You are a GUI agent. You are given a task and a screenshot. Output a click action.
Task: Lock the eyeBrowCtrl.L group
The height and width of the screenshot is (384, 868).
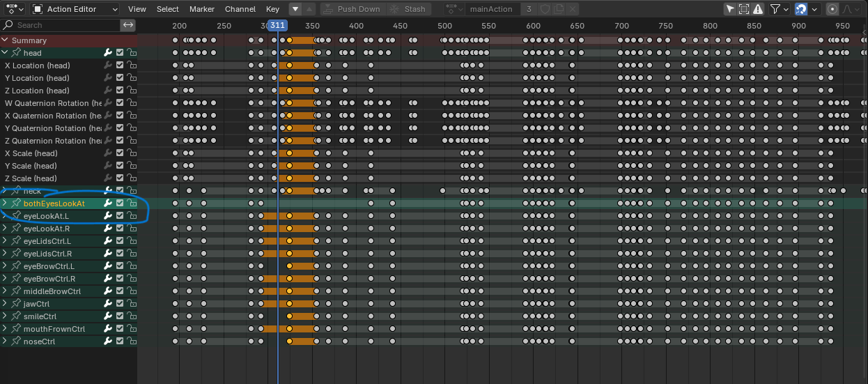pos(131,266)
